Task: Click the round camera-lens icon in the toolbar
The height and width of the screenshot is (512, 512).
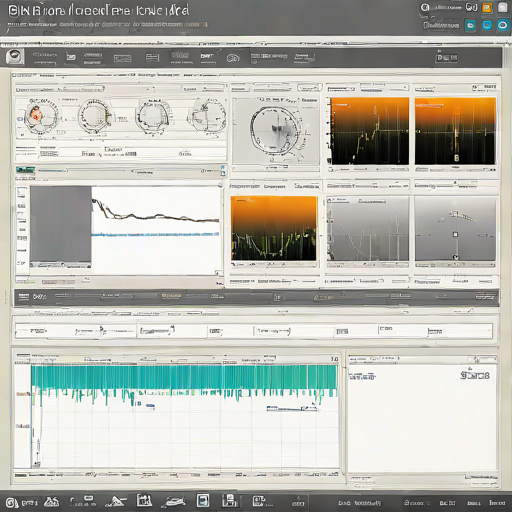Action: click(x=15, y=57)
